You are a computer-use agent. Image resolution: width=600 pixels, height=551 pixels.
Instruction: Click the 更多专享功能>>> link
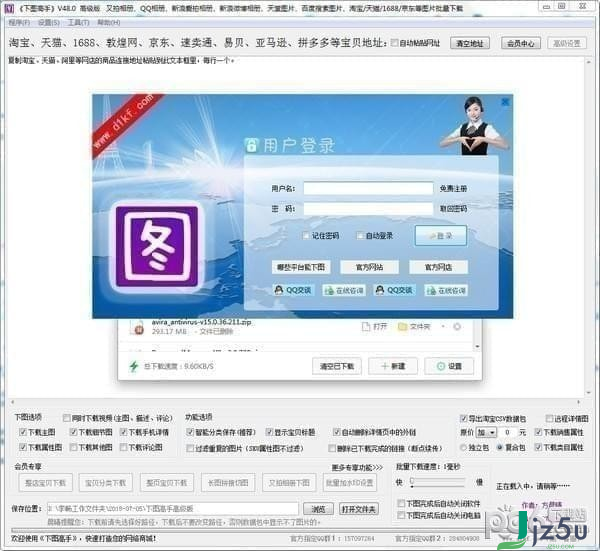click(x=357, y=467)
